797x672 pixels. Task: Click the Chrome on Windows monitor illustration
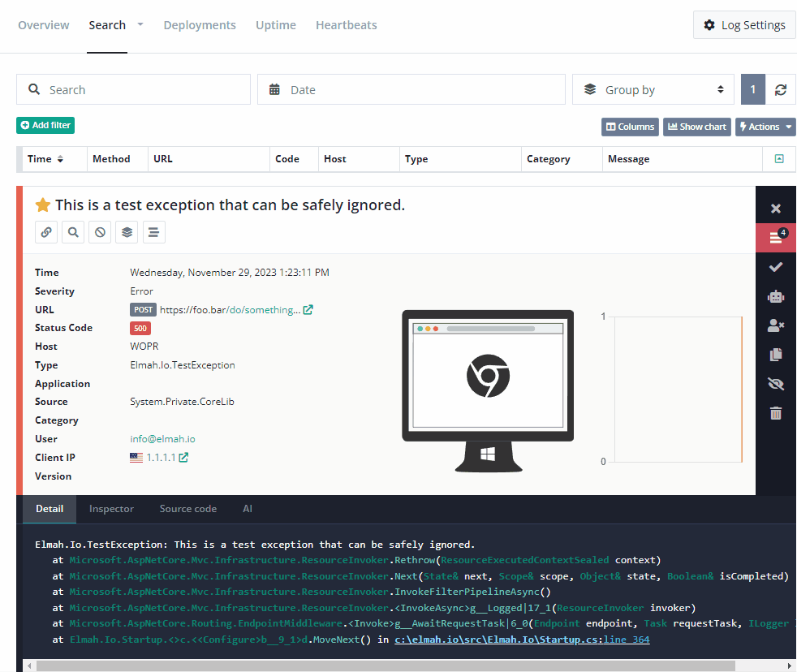488,391
